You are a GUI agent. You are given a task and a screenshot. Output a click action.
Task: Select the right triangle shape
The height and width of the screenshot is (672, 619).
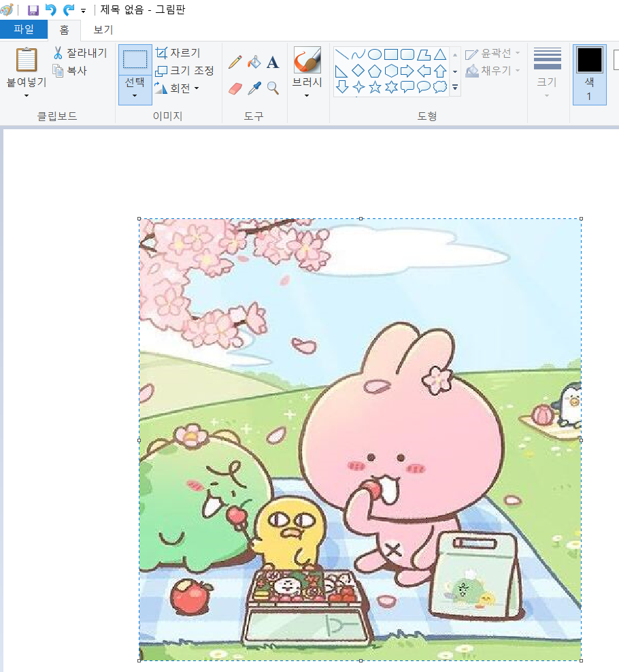(341, 71)
